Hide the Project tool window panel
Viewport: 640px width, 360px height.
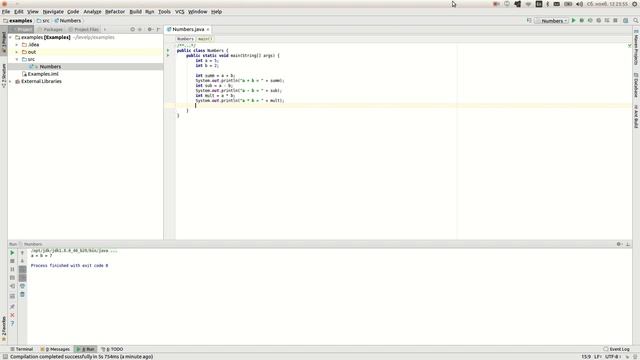158,29
